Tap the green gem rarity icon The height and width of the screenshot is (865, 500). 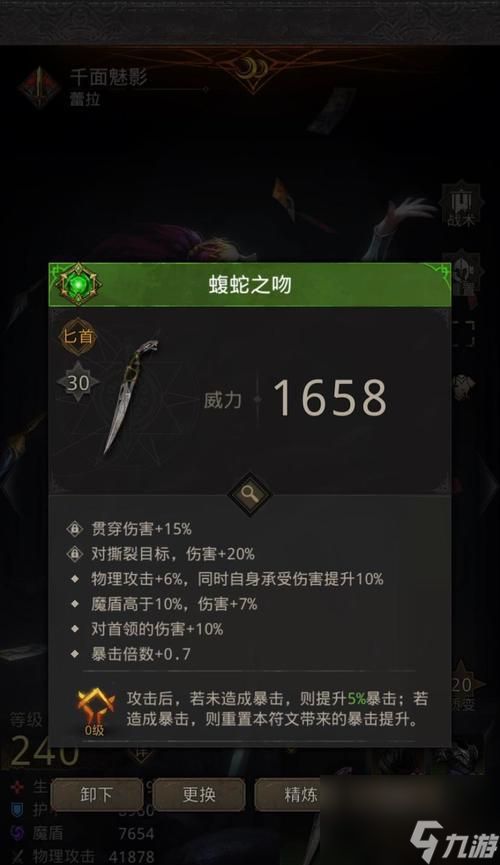coord(79,285)
